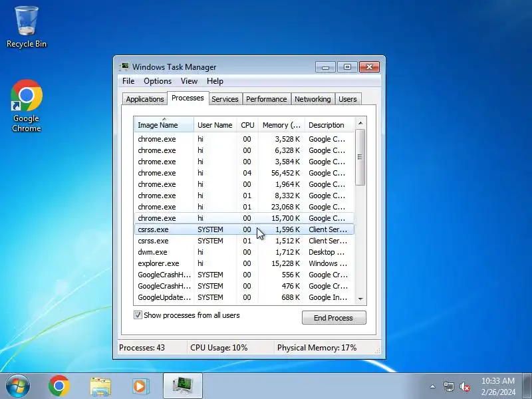
Task: Click Physical Memory: 17% status entry
Action: pos(317,348)
